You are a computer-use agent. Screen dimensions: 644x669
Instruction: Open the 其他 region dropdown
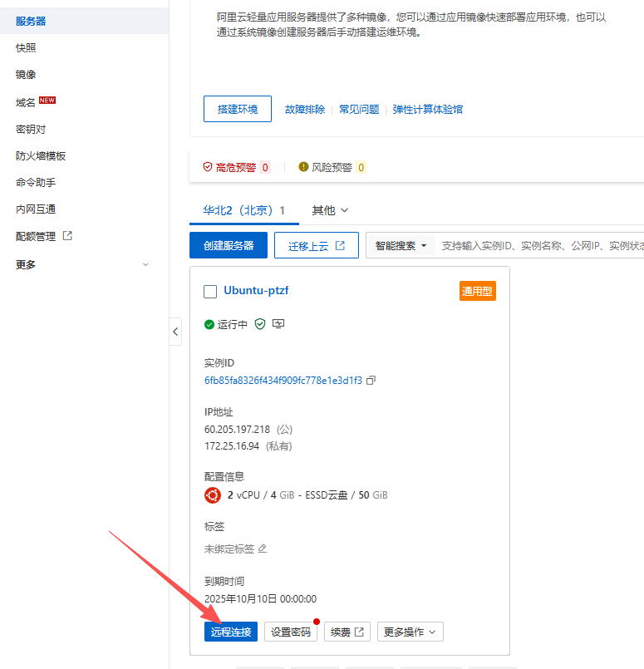click(x=330, y=210)
